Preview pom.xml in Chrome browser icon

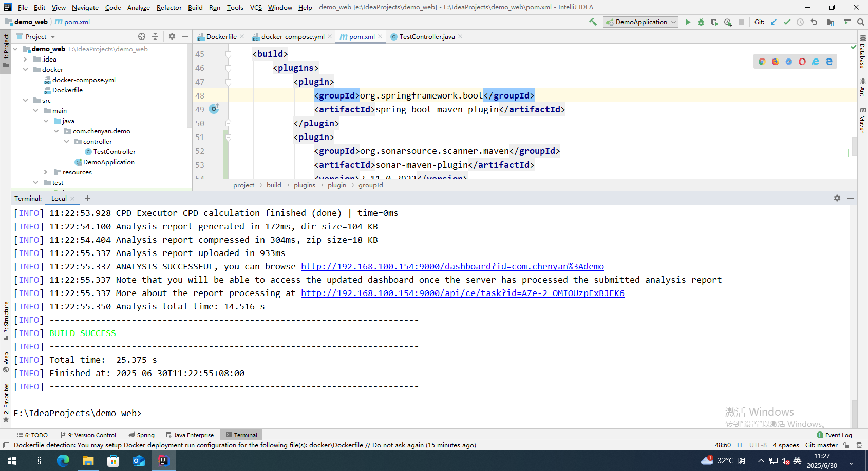point(762,62)
